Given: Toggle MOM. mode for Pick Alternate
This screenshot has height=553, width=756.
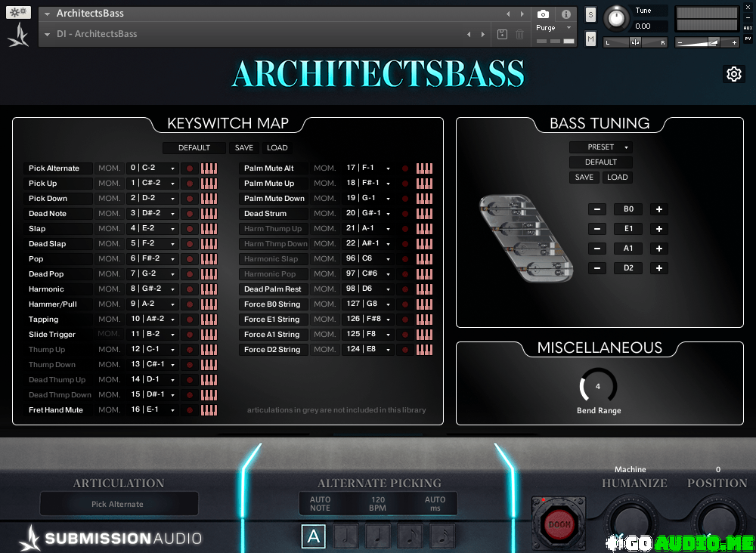Looking at the screenshot, I should [110, 168].
